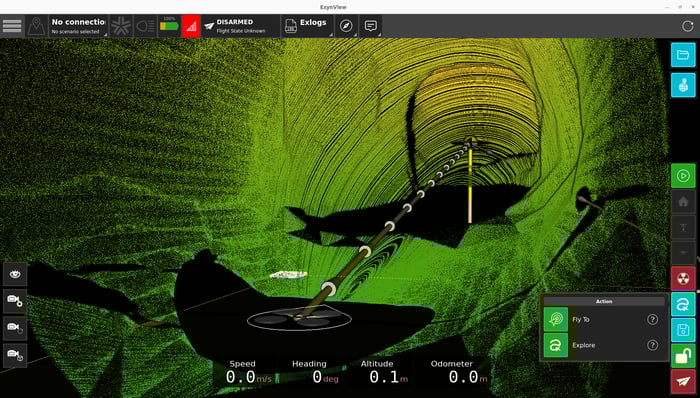The width and height of the screenshot is (700, 398).
Task: Open the No connection scenario selector
Action: pyautogui.click(x=78, y=26)
